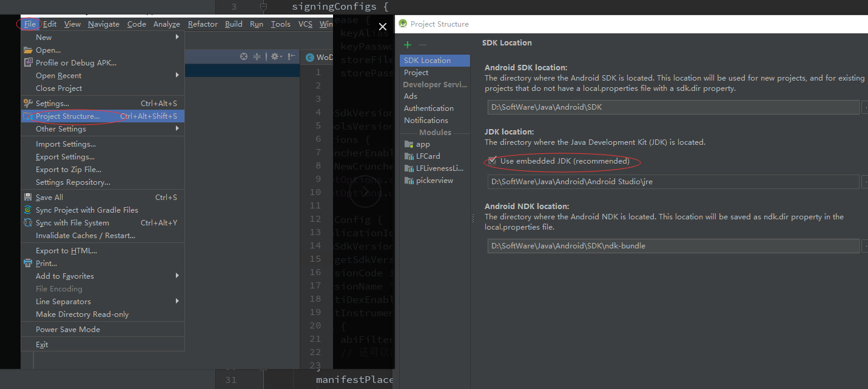The width and height of the screenshot is (868, 389).
Task: Choose Close Project menu entry
Action: coord(103,88)
